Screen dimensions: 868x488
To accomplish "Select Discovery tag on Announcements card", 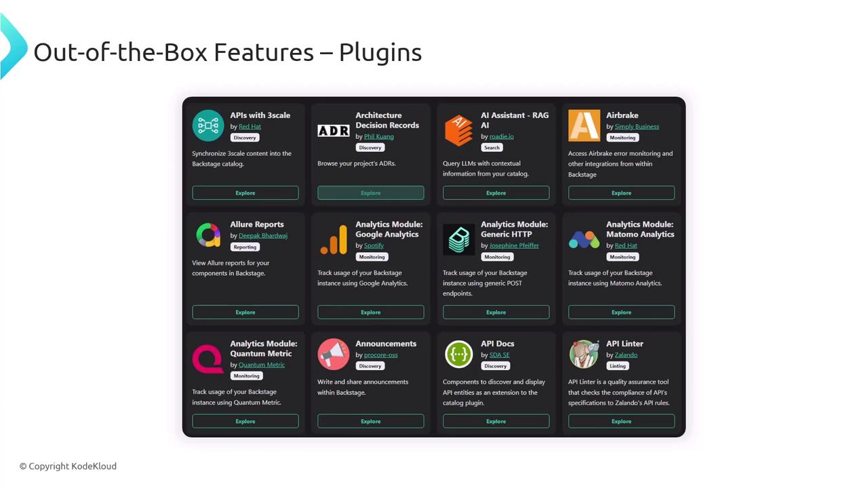I will (x=370, y=366).
